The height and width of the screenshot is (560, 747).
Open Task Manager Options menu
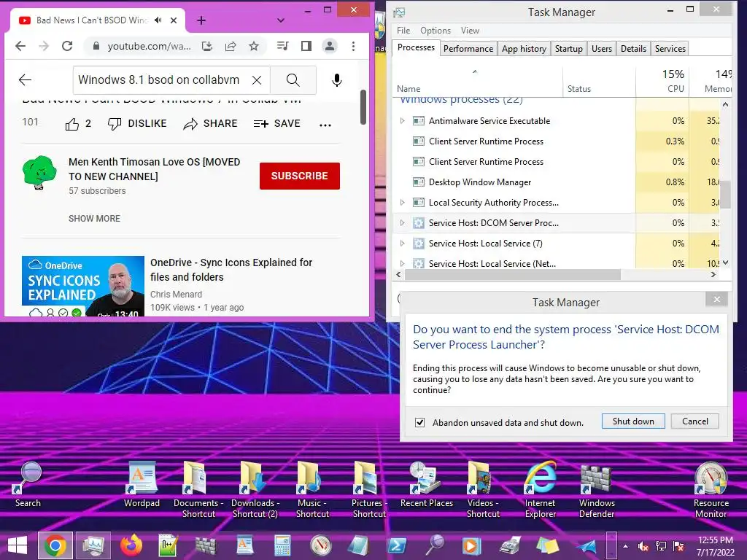(435, 31)
